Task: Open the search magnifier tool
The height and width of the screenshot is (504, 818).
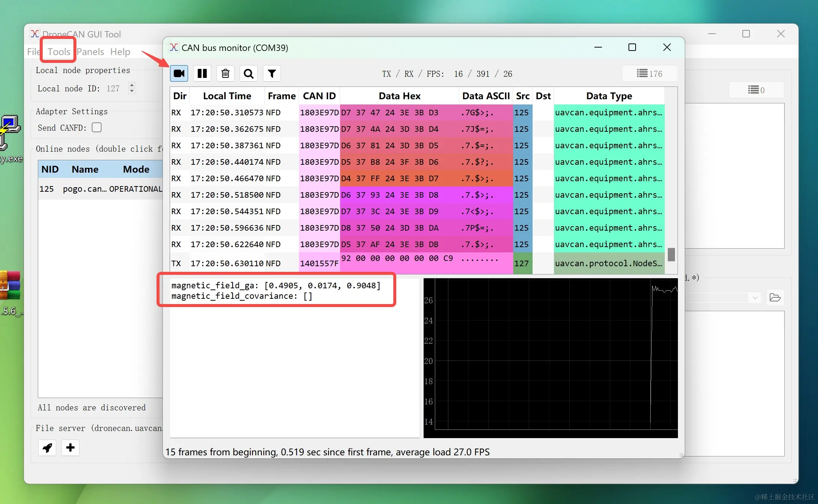Action: [249, 73]
